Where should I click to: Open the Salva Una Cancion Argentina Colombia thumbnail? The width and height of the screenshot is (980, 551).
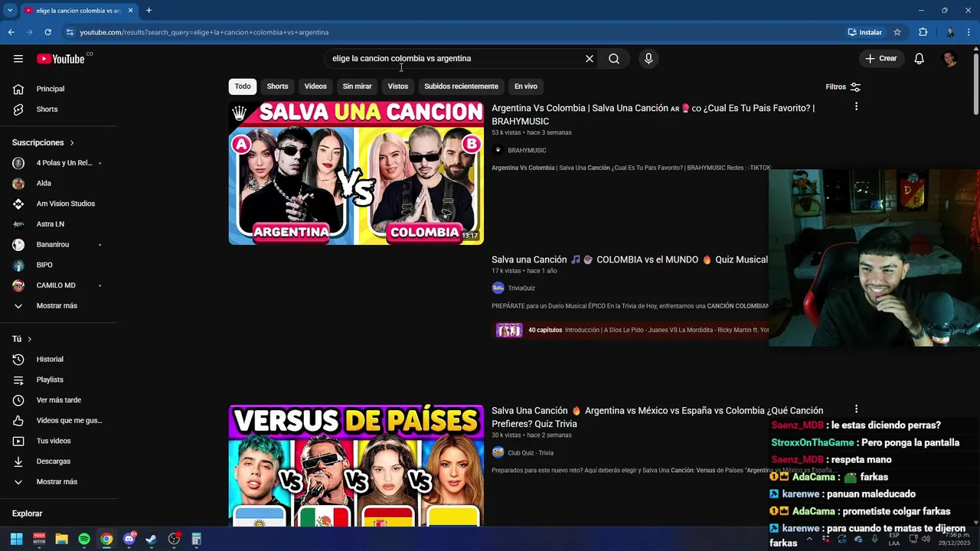point(356,173)
